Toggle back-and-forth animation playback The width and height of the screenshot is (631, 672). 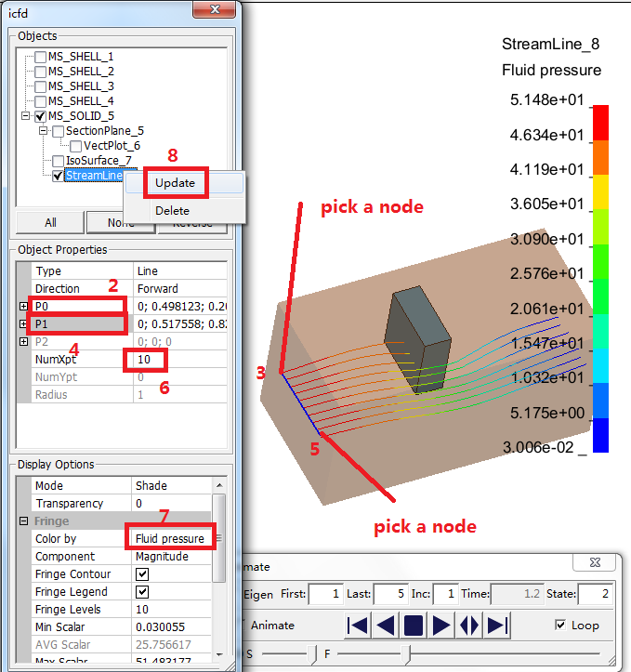pyautogui.click(x=469, y=626)
